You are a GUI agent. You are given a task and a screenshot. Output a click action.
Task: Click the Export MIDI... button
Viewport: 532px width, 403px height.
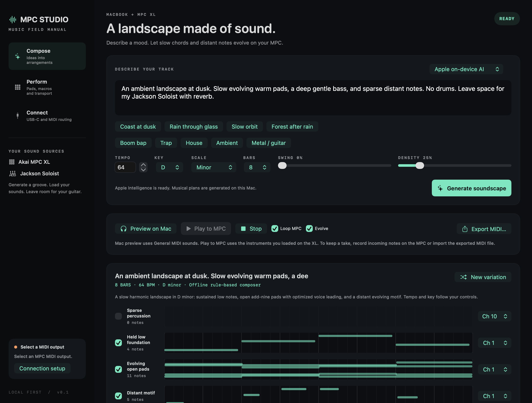[x=484, y=229]
